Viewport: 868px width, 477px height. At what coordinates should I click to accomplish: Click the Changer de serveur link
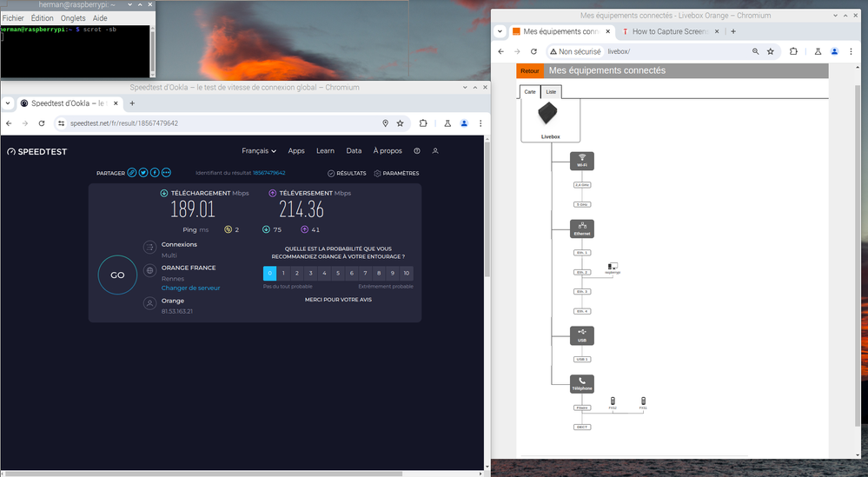coord(190,288)
